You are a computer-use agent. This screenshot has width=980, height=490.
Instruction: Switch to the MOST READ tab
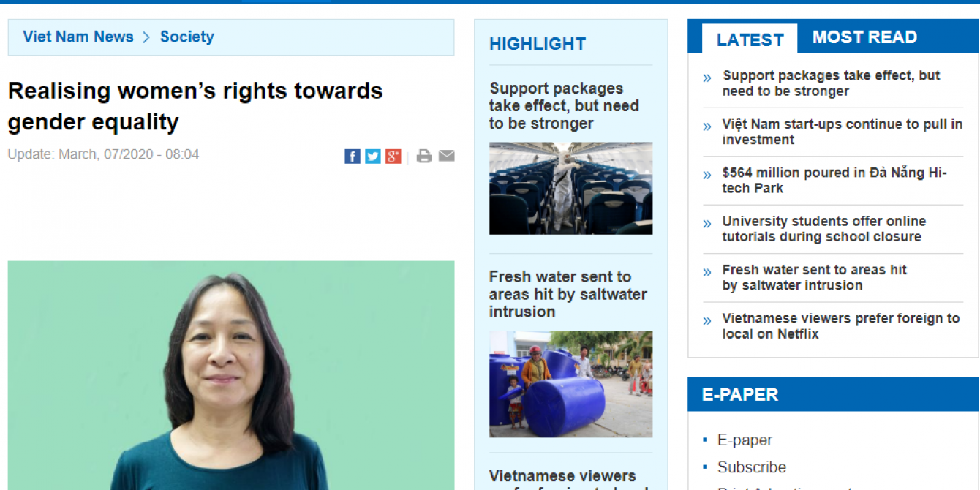pyautogui.click(x=864, y=37)
